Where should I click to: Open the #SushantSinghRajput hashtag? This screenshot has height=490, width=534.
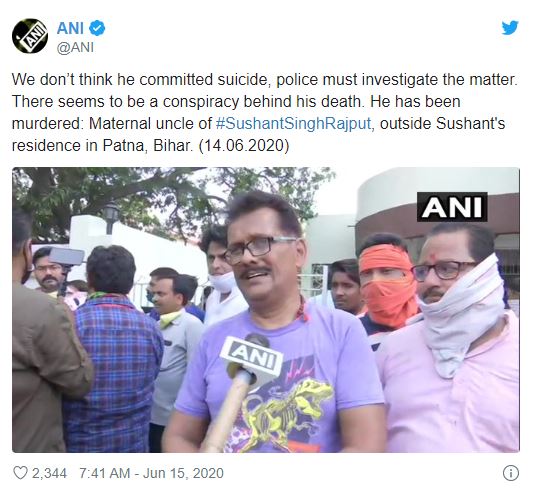[293, 123]
